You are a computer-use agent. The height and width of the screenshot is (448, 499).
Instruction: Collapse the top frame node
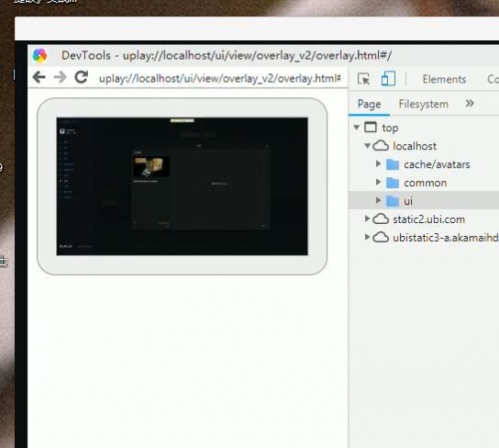357,128
